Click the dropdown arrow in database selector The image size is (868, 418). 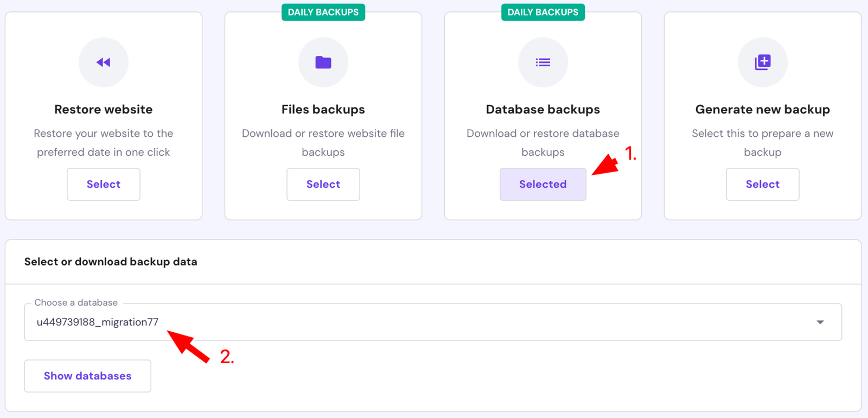coord(820,322)
